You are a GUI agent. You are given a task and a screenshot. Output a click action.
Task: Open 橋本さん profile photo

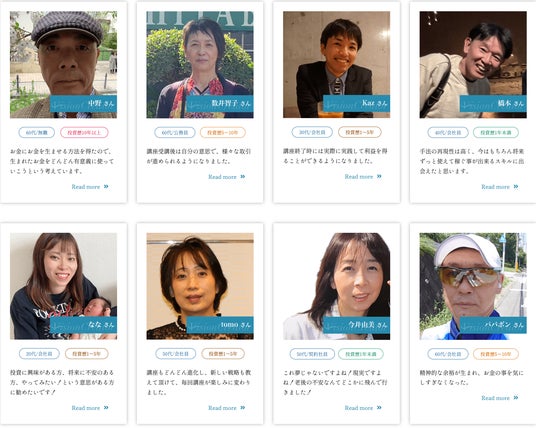click(x=473, y=65)
